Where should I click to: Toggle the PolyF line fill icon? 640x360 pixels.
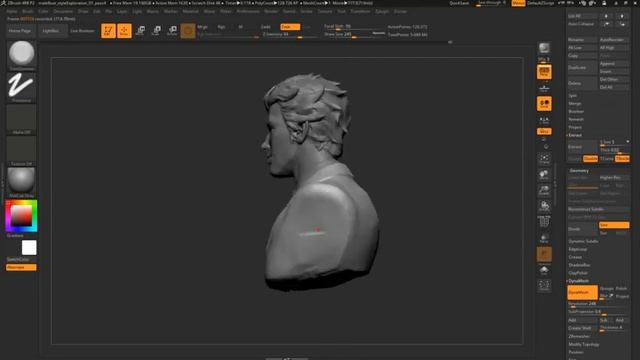[544, 222]
